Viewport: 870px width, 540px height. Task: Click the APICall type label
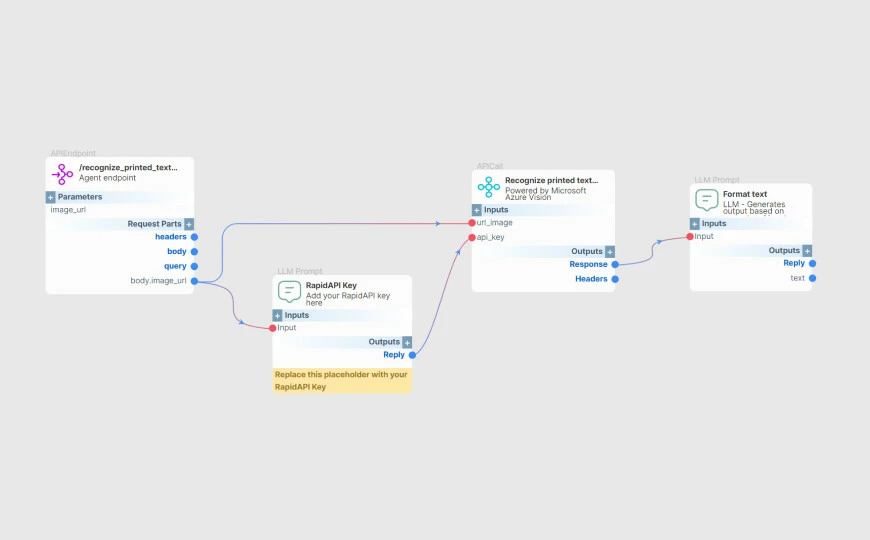tap(490, 166)
